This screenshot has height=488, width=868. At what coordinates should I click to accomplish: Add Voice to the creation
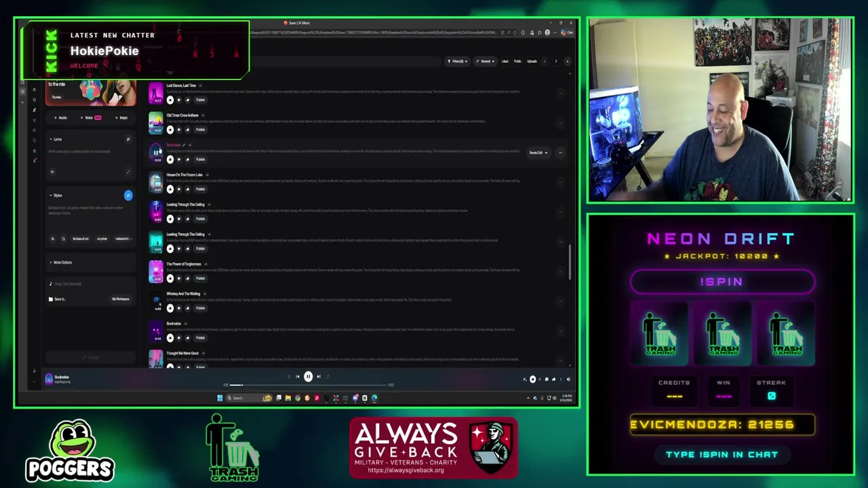point(90,118)
